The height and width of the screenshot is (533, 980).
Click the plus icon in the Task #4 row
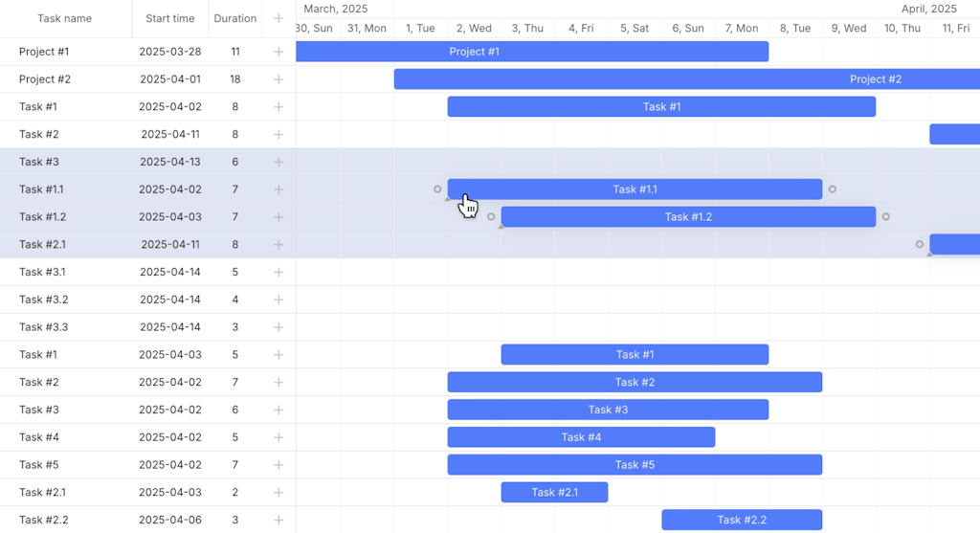[278, 436]
